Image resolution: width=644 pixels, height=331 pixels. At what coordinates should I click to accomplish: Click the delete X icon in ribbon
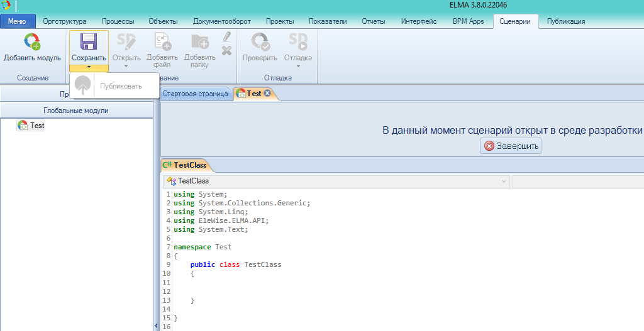[227, 50]
